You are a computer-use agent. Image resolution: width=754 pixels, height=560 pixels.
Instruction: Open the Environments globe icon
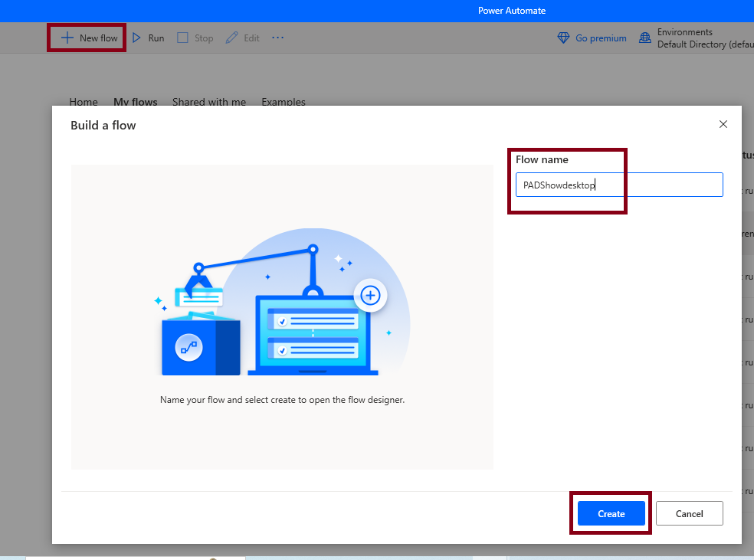pyautogui.click(x=645, y=38)
